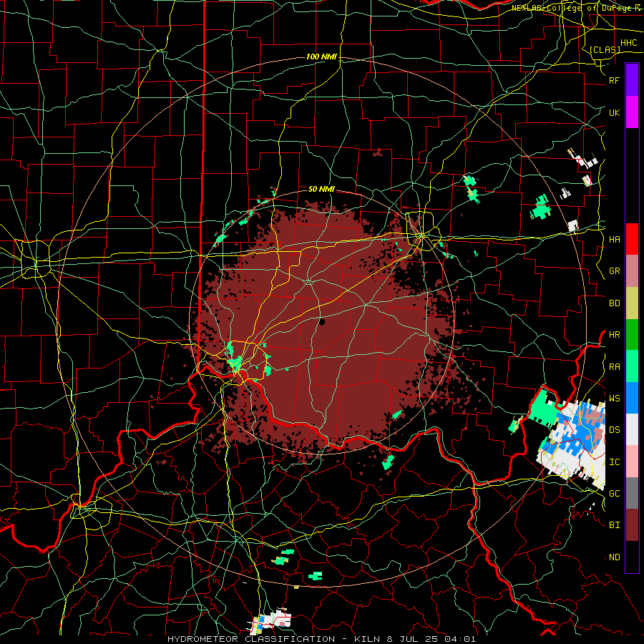The height and width of the screenshot is (644, 644).
Task: Click the RF legend label
Action: tap(614, 80)
